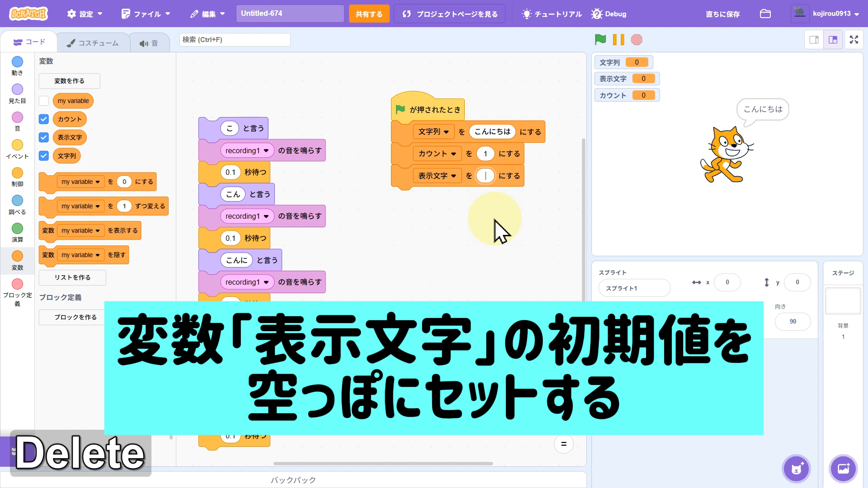Screen dimensions: 868x488
Task: Enter fullscreen stage mode
Action: [x=854, y=40]
